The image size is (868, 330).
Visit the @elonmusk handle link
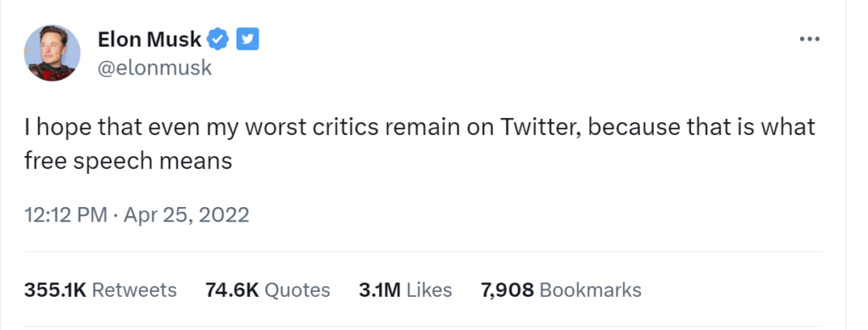pyautogui.click(x=155, y=68)
